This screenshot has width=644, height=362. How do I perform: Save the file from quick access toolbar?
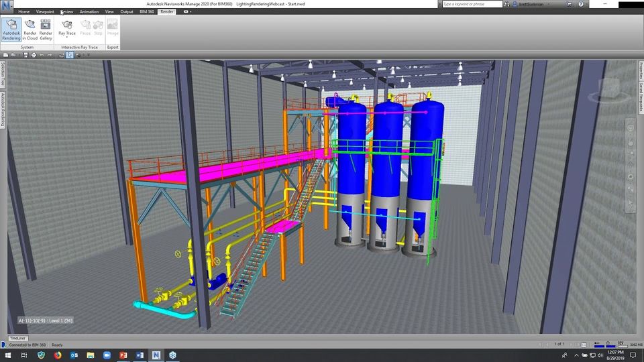point(25,55)
